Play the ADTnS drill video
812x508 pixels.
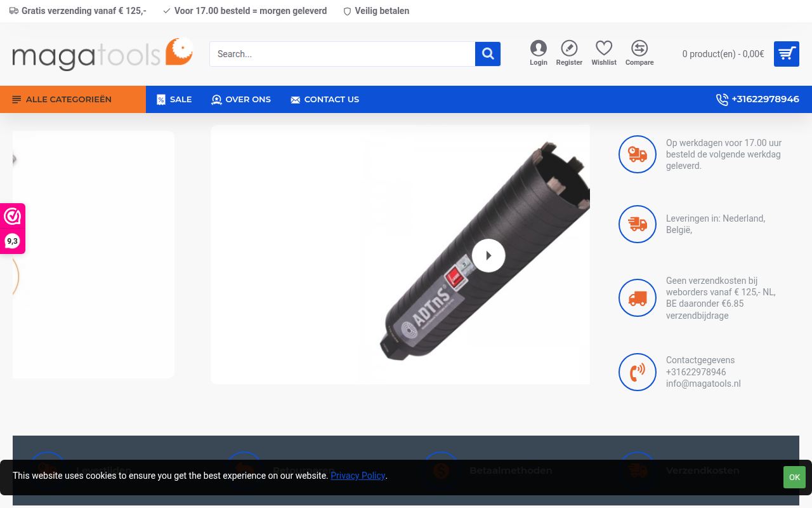488,255
